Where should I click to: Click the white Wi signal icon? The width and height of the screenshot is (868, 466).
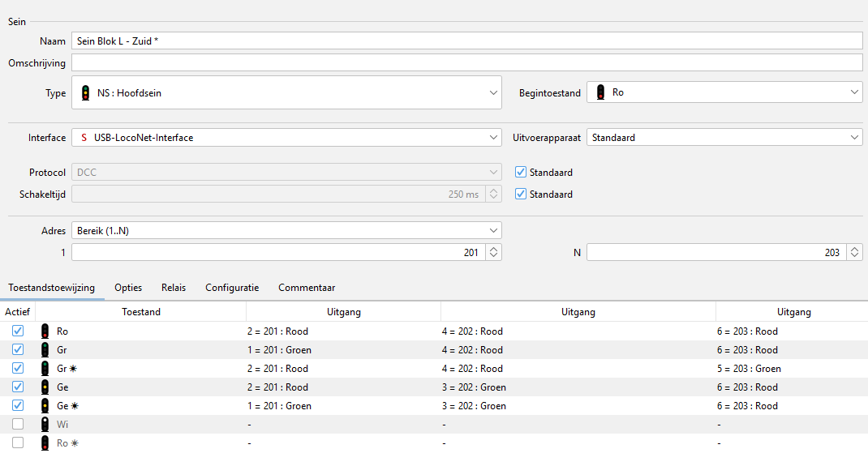pyautogui.click(x=45, y=425)
